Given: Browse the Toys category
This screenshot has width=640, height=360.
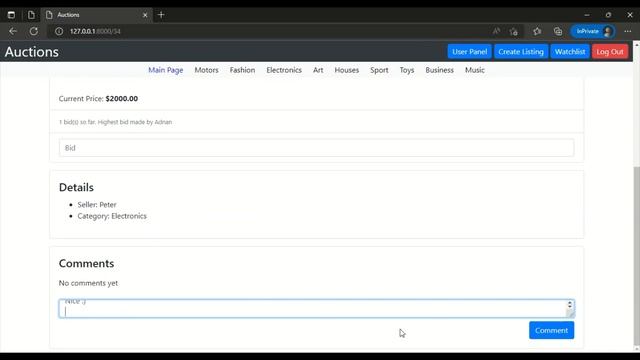Looking at the screenshot, I should [407, 70].
